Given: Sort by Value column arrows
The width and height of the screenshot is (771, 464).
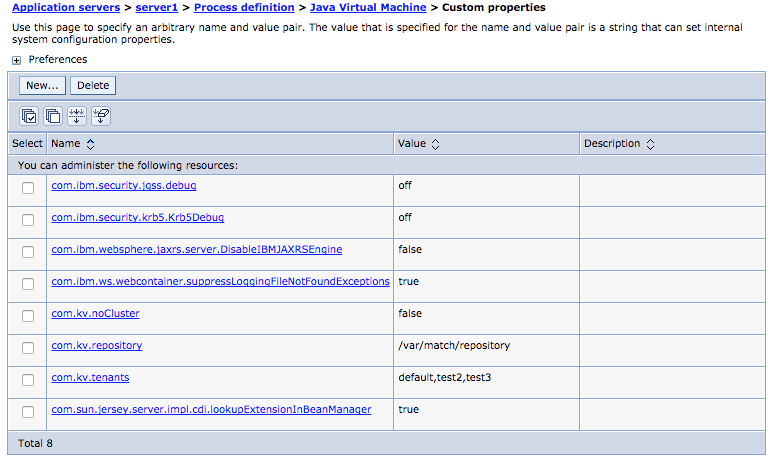Looking at the screenshot, I should [436, 144].
